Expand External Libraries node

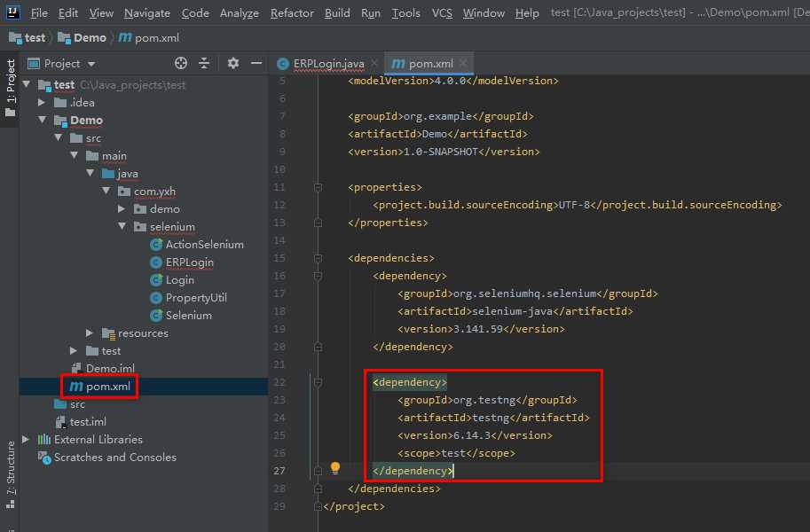tap(26, 440)
